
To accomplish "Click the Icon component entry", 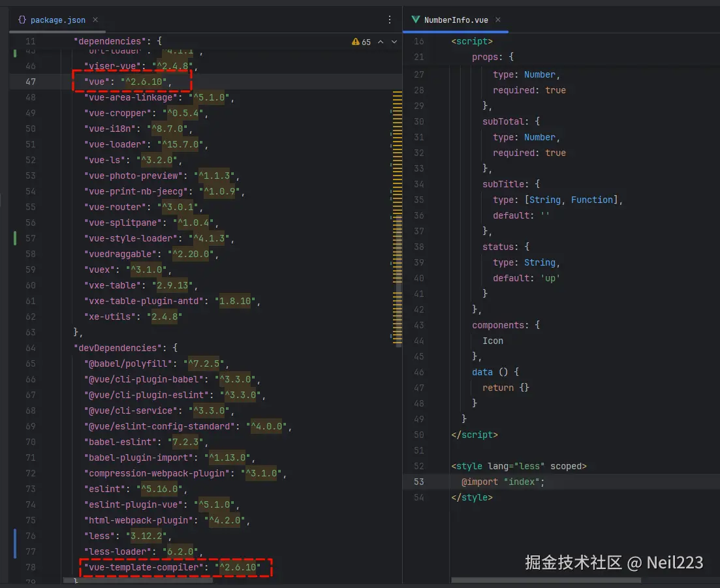I will click(493, 341).
